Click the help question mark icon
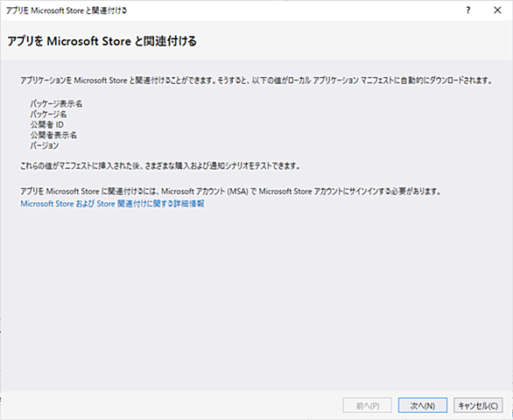This screenshot has width=513, height=420. 468,10
